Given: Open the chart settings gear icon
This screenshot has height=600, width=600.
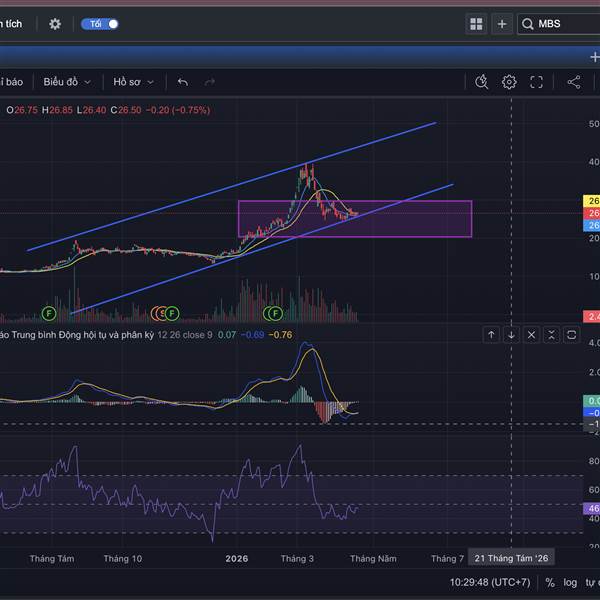Looking at the screenshot, I should (x=509, y=82).
